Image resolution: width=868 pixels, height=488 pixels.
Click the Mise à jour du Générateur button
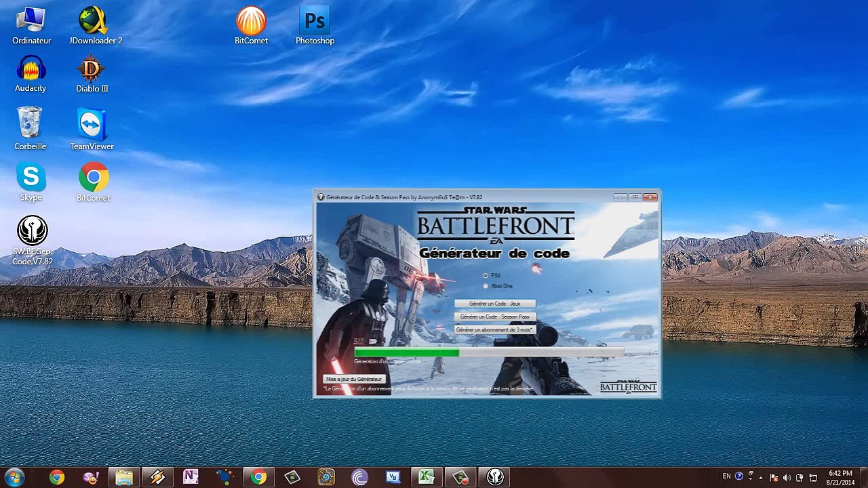tap(354, 379)
